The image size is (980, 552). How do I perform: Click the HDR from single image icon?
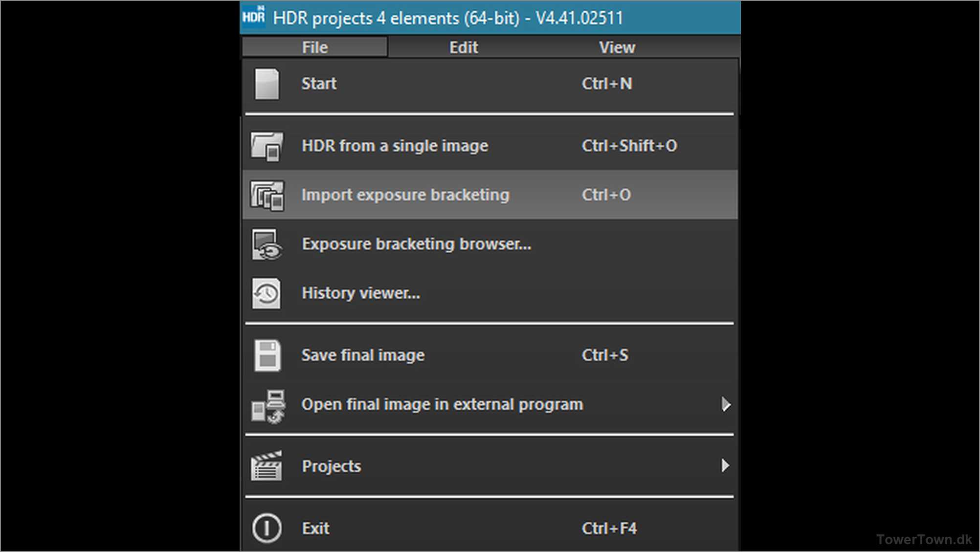click(267, 146)
